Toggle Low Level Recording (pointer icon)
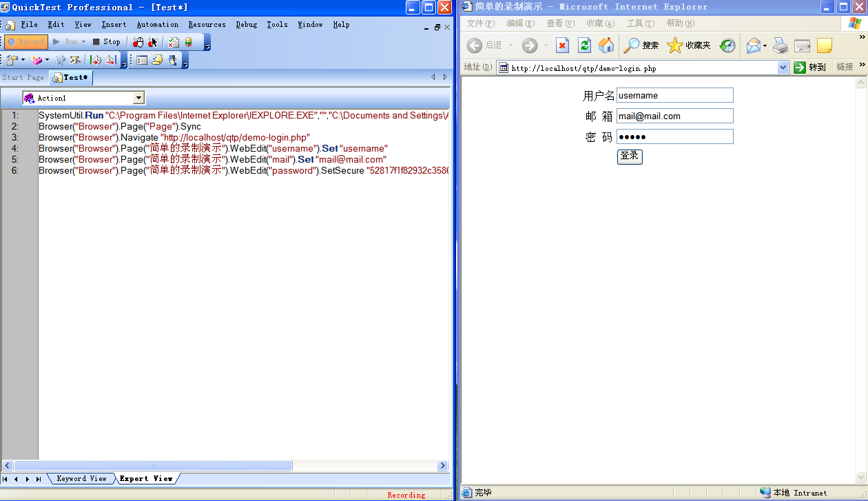This screenshot has height=501, width=868. [153, 42]
